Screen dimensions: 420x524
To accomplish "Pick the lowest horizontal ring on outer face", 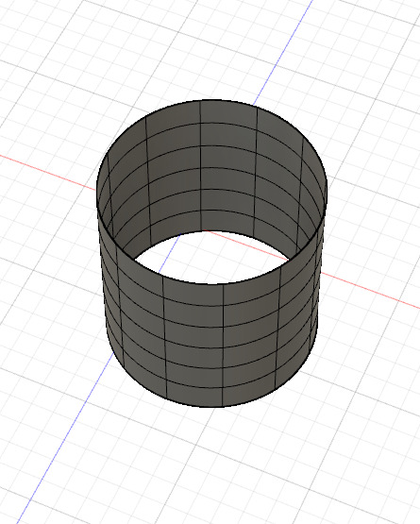I will coord(211,388).
